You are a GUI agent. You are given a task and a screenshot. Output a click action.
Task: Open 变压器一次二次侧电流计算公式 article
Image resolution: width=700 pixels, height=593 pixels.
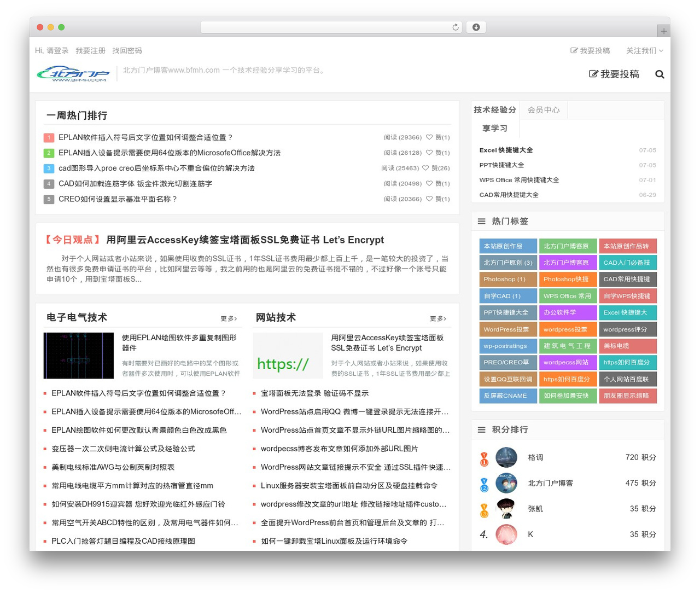click(123, 449)
